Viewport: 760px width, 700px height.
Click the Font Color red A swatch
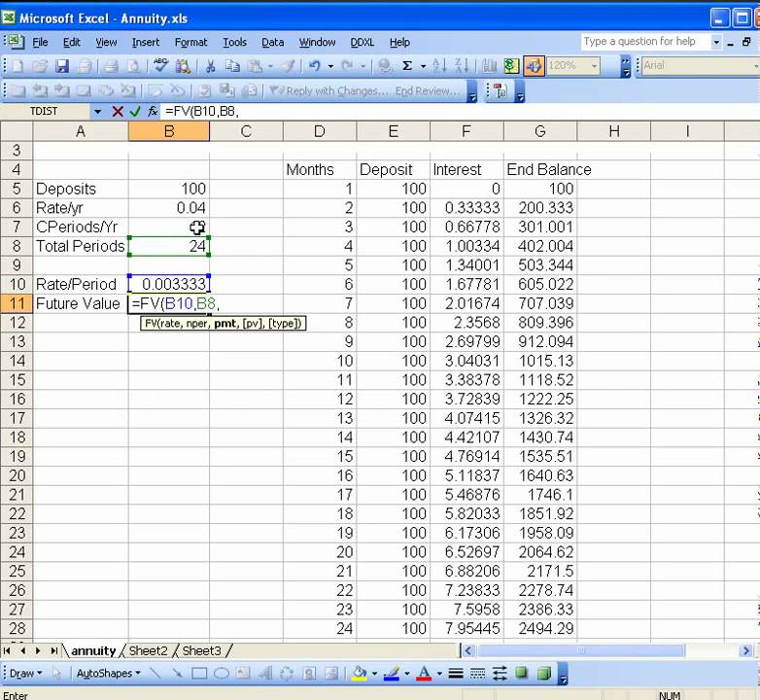pos(424,673)
